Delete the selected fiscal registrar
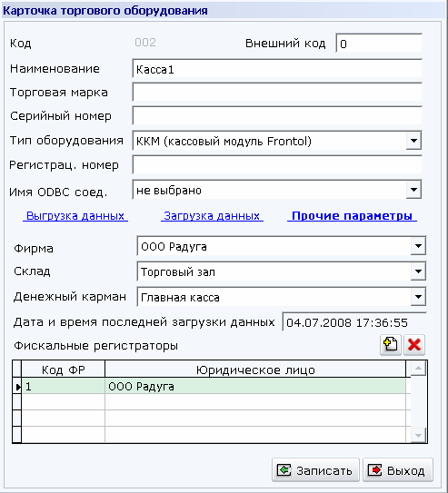Image resolution: width=448 pixels, height=493 pixels. pos(414,345)
